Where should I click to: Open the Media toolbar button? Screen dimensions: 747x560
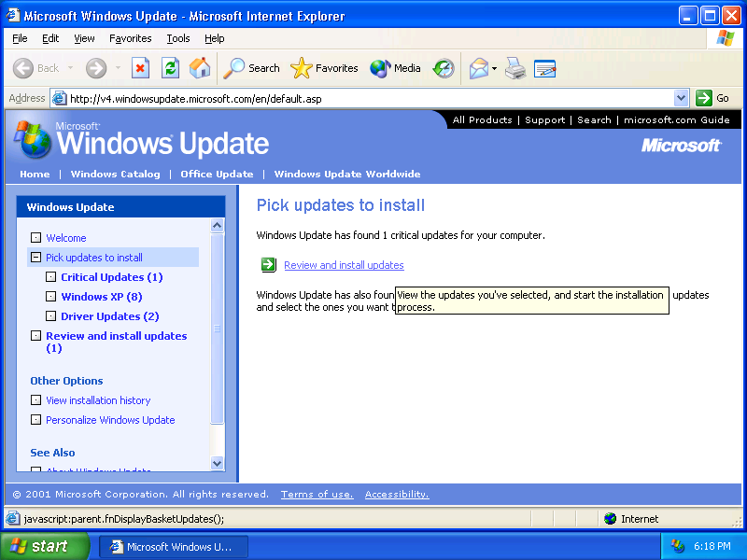coord(395,68)
